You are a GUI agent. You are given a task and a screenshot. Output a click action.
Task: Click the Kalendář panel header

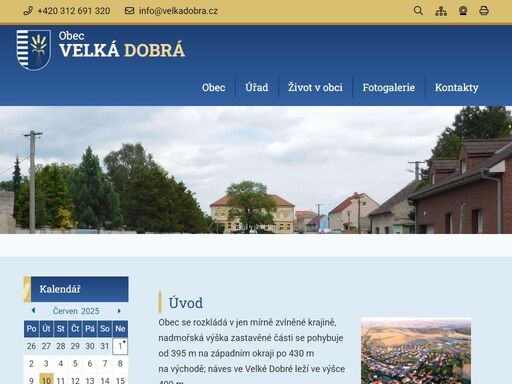[76, 289]
